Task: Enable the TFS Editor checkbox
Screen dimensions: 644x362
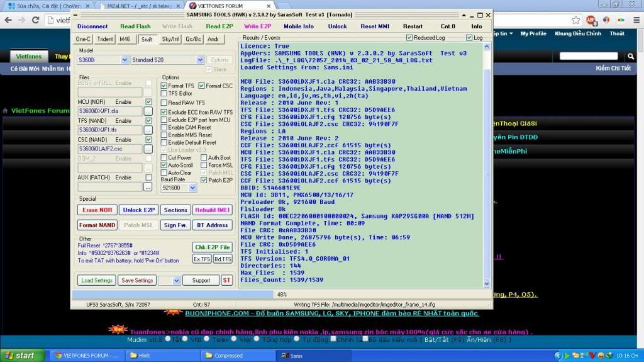Action: tap(164, 93)
